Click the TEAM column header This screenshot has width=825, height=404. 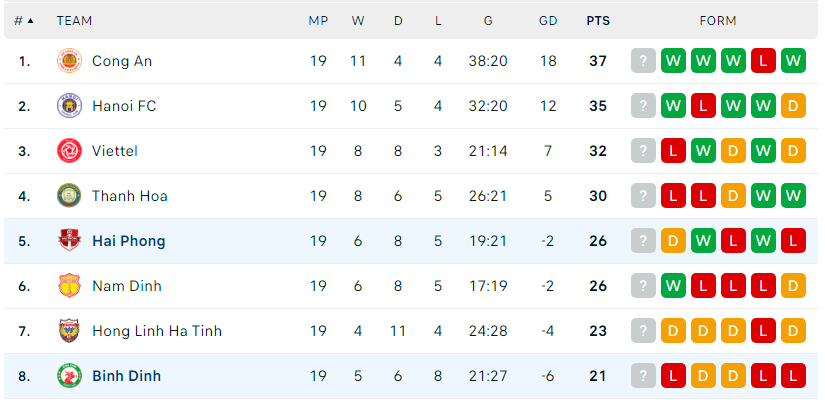[75, 21]
